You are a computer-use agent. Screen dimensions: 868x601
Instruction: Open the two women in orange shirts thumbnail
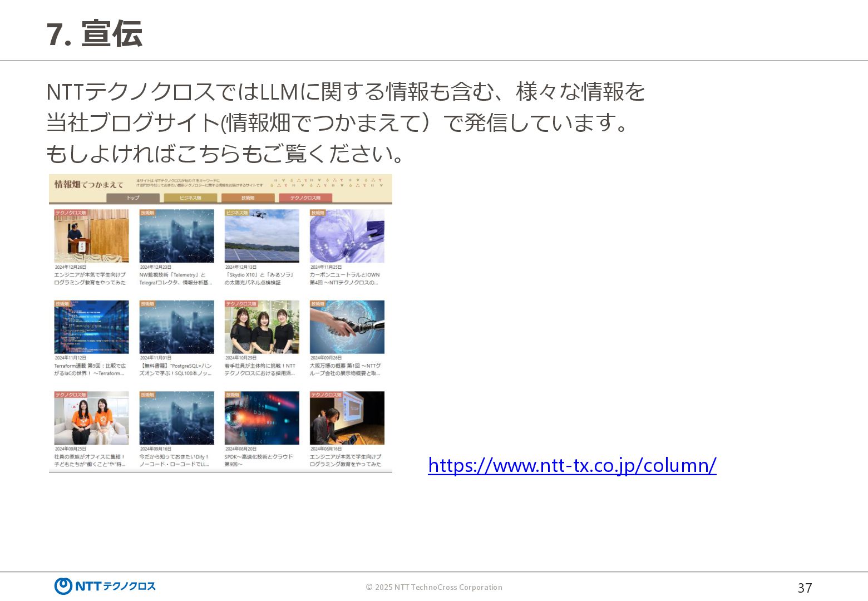coord(91,418)
